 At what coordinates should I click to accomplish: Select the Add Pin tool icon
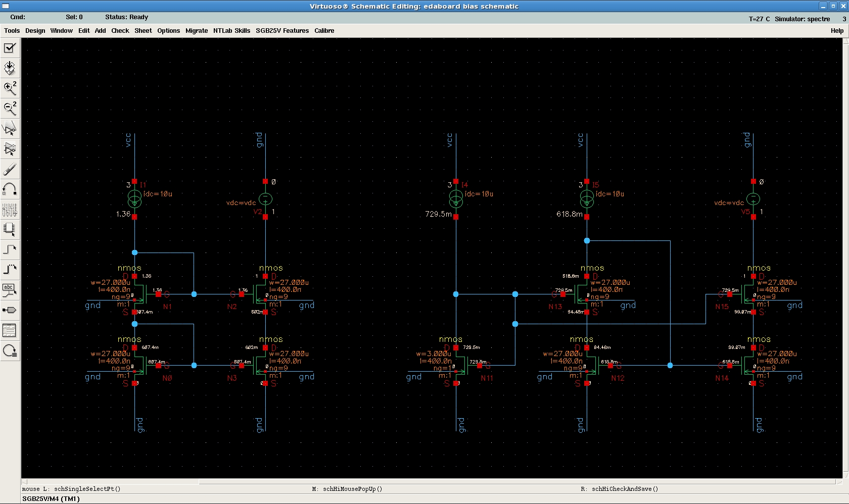(x=10, y=310)
